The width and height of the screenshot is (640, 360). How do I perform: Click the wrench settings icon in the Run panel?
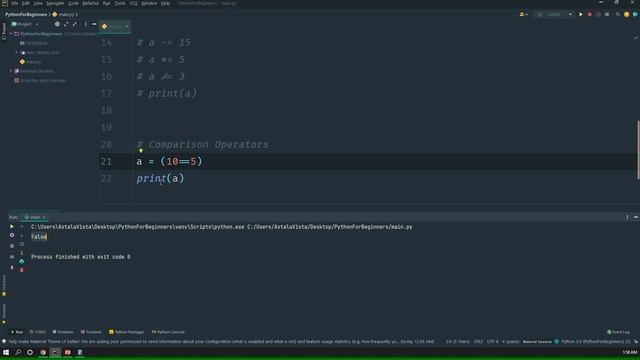click(x=12, y=236)
